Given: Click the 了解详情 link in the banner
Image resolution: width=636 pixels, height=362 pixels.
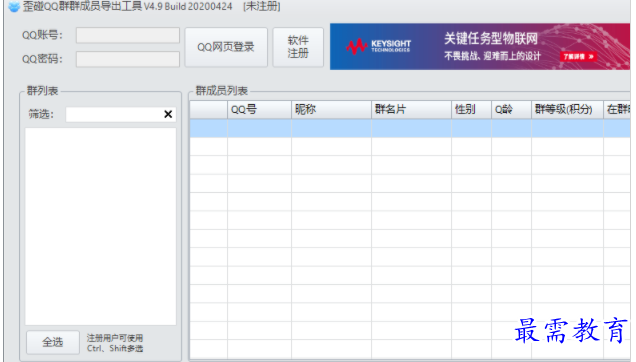Looking at the screenshot, I should pyautogui.click(x=578, y=56).
